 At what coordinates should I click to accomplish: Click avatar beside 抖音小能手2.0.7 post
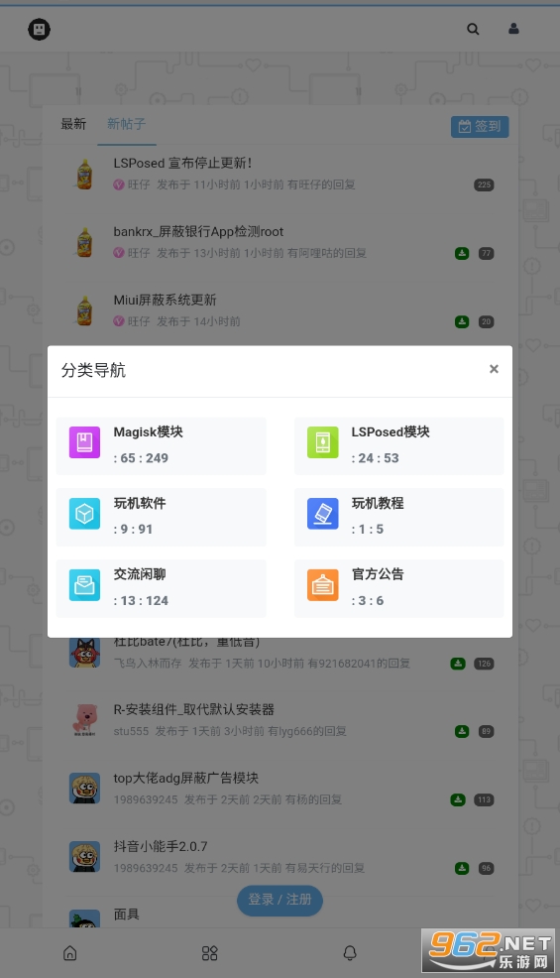84,856
